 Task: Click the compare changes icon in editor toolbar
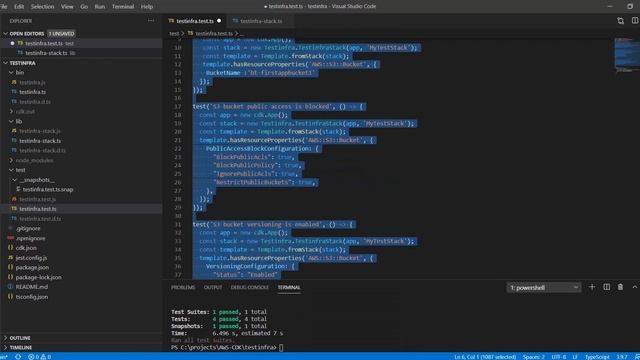(x=620, y=21)
